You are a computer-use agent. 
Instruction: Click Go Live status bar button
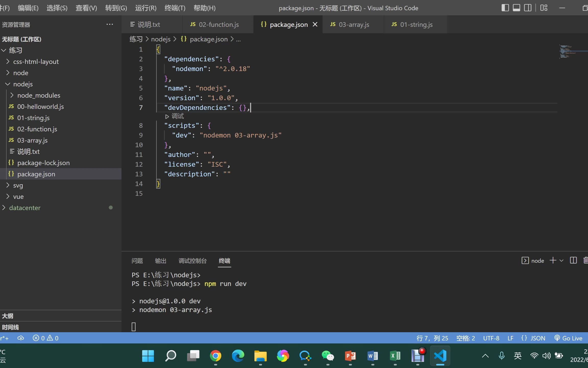click(x=568, y=338)
